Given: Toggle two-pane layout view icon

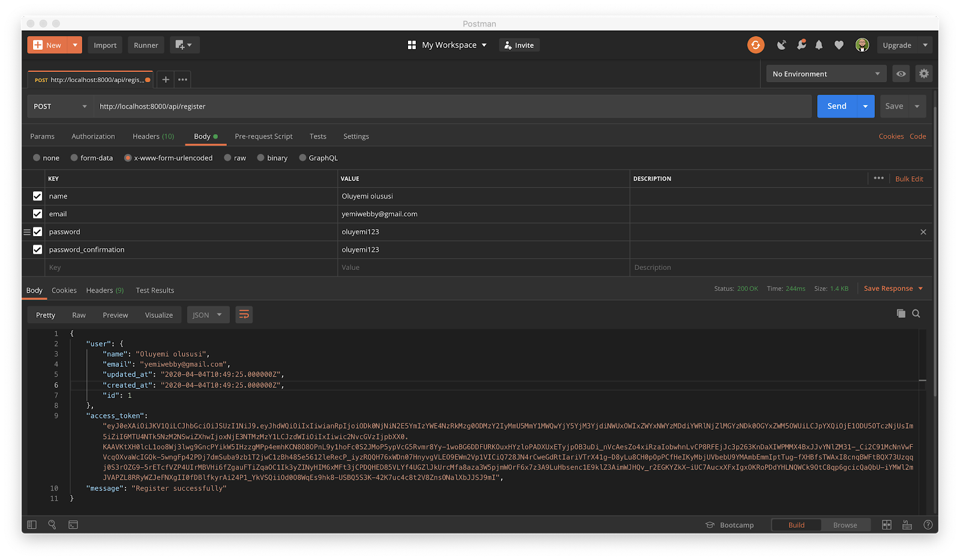Looking at the screenshot, I should tap(887, 525).
